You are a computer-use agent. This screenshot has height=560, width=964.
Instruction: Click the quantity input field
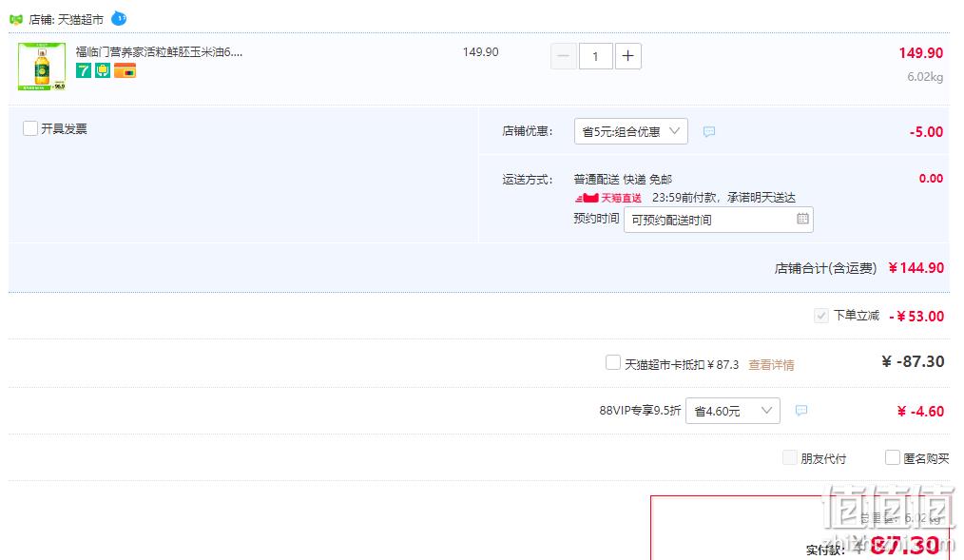click(595, 56)
